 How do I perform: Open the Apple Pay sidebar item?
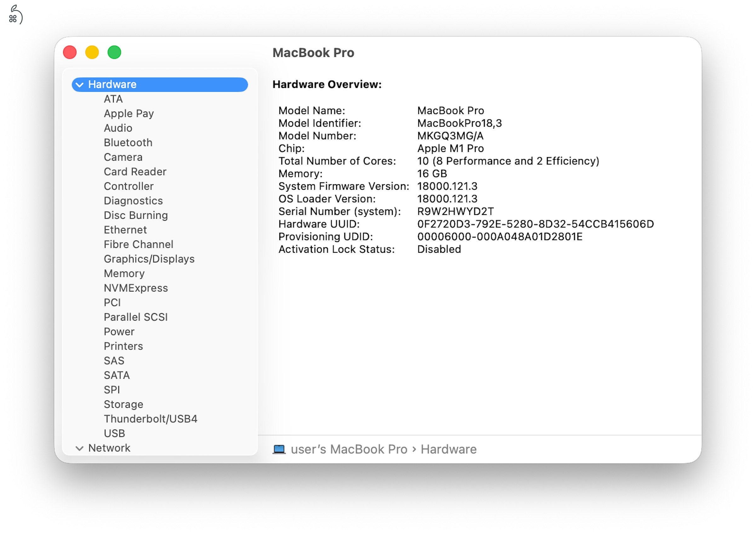[x=129, y=114]
